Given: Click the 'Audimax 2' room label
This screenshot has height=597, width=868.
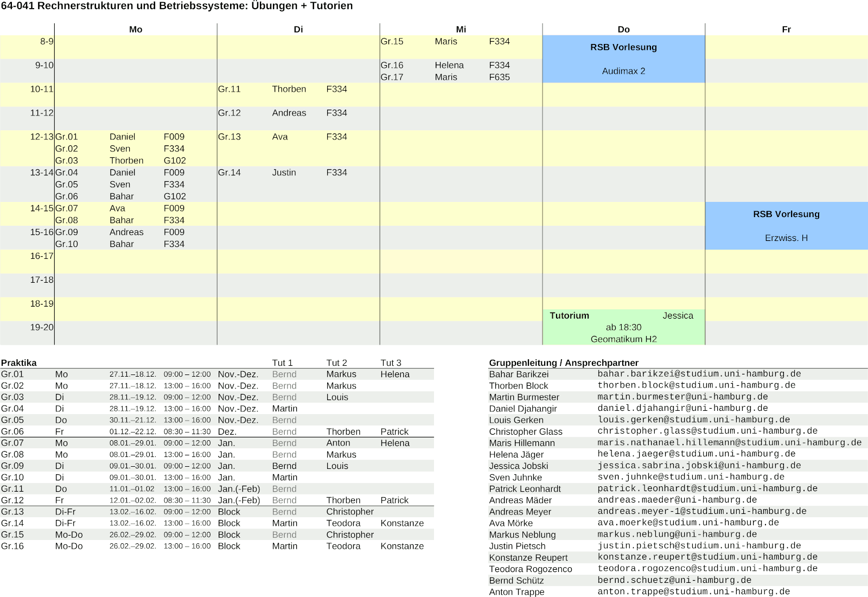Looking at the screenshot, I should pyautogui.click(x=624, y=71).
